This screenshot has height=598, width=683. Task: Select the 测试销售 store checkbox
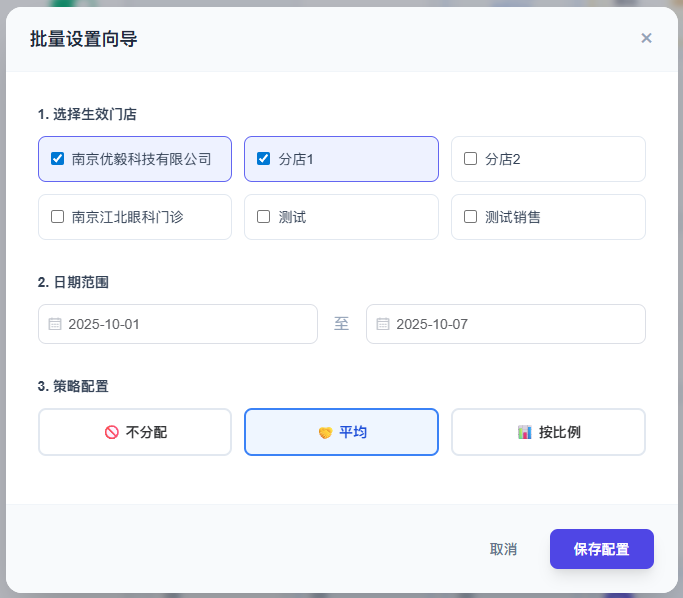pos(471,216)
